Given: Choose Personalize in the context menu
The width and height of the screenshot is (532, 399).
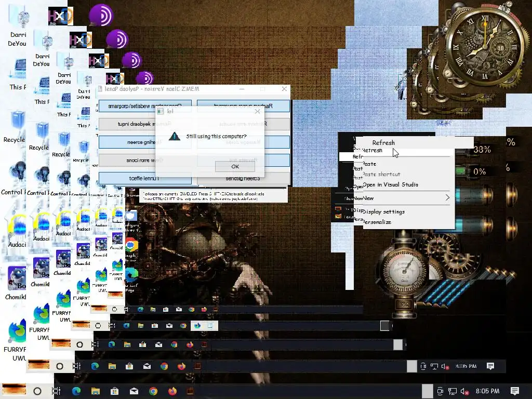Looking at the screenshot, I should (x=408, y=222).
